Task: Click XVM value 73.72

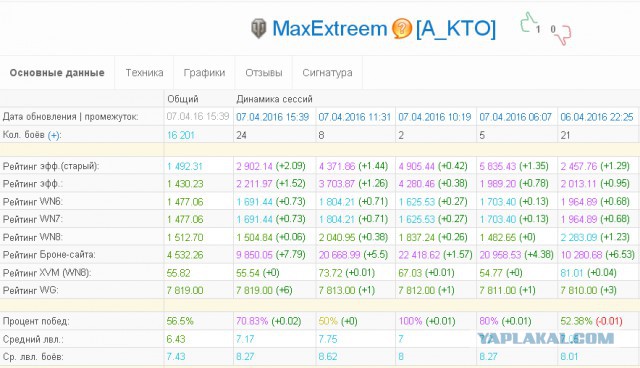Action: point(331,273)
